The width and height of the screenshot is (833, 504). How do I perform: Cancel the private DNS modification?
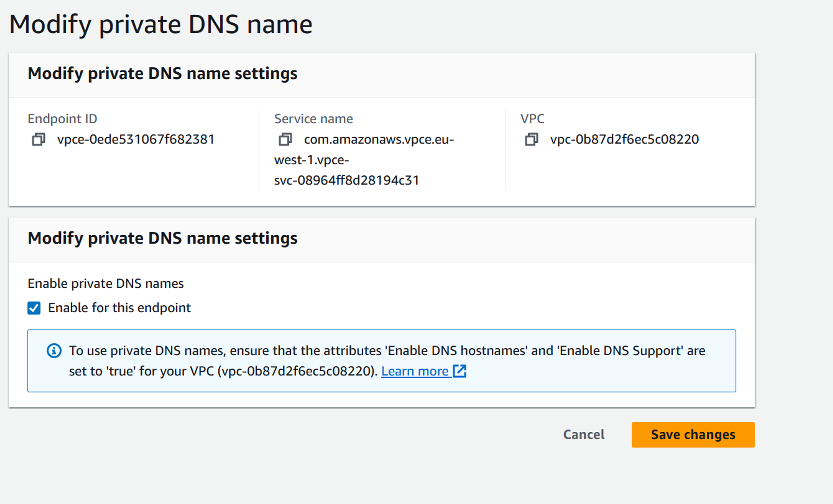584,435
